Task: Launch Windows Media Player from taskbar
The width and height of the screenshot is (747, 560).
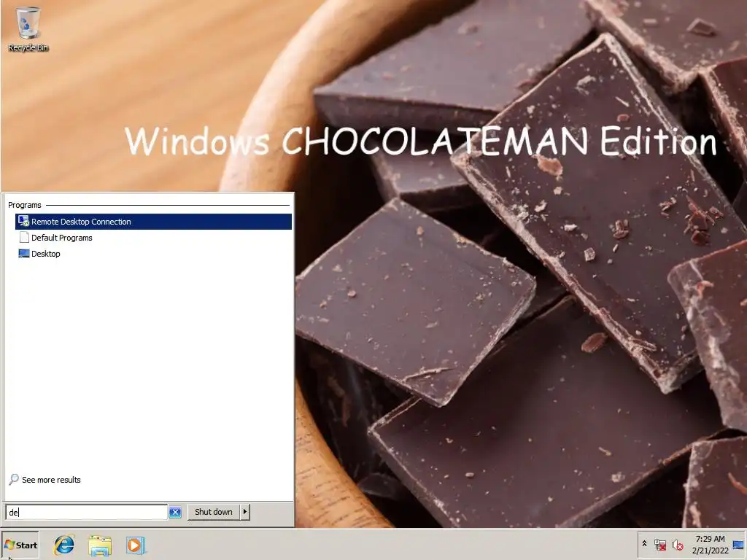Action: 135,545
